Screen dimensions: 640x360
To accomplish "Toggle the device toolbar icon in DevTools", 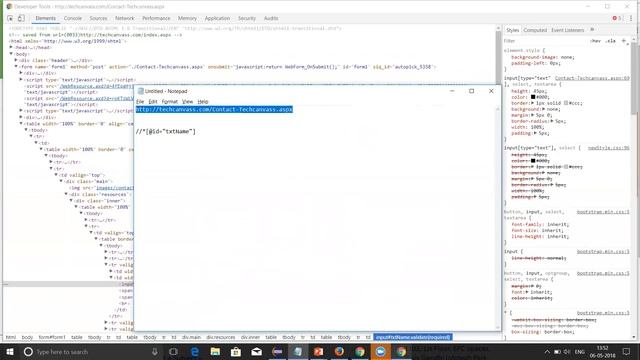I will point(21,18).
